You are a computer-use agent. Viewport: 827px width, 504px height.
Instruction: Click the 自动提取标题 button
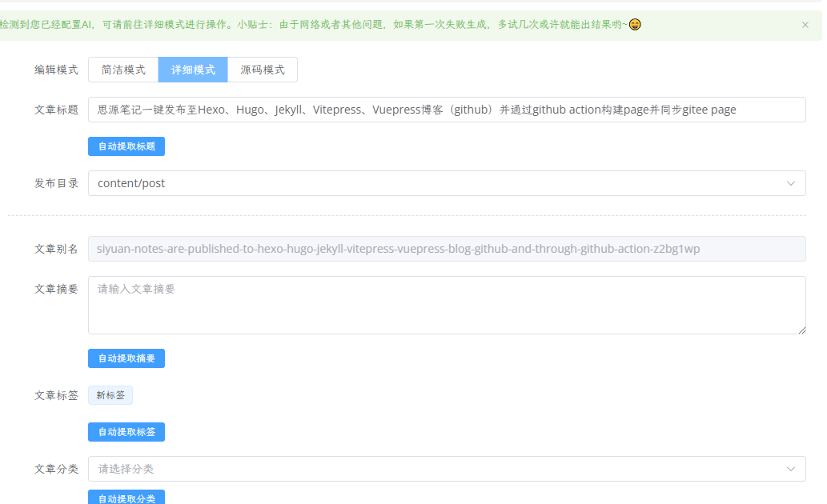coord(126,146)
